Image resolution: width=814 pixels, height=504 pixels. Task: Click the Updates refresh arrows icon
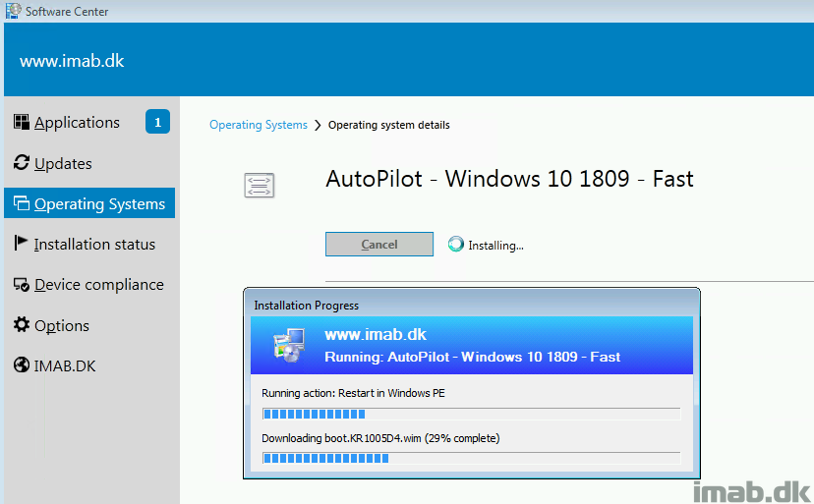tap(22, 162)
